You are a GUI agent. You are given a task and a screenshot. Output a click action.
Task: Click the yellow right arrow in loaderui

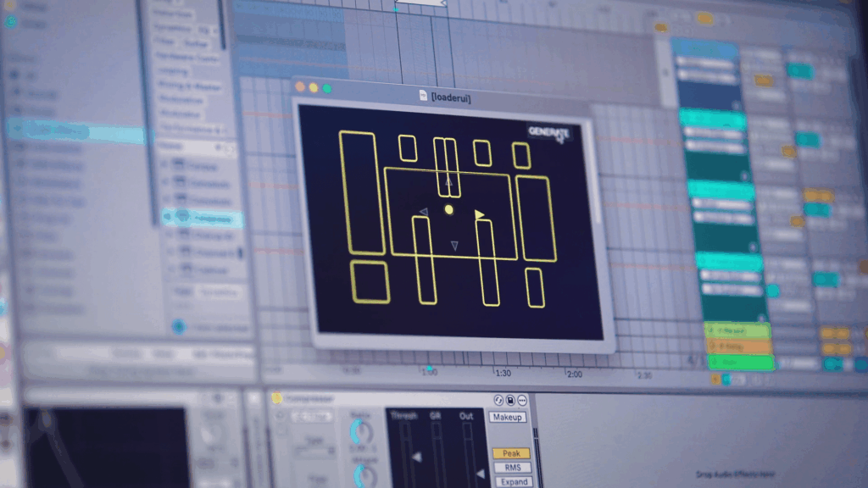[479, 214]
